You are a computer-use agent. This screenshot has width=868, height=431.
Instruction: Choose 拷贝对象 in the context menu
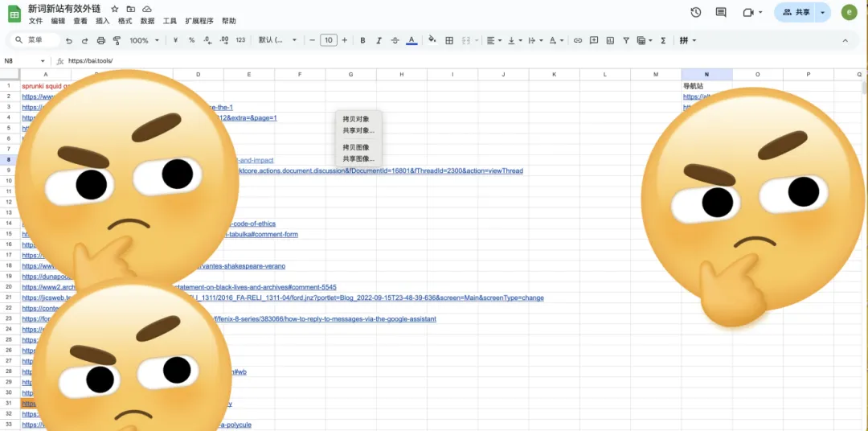tap(355, 119)
